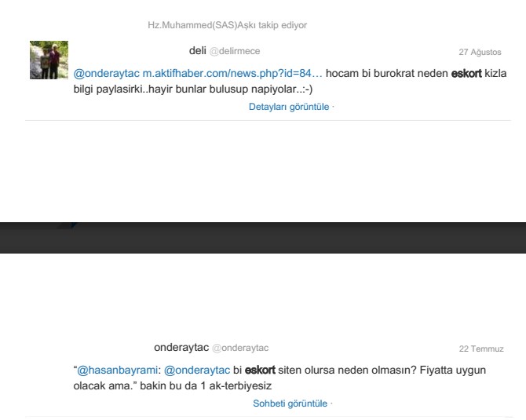Open the 22 Temmuz timestamp
The image size is (526, 420).
click(x=481, y=349)
